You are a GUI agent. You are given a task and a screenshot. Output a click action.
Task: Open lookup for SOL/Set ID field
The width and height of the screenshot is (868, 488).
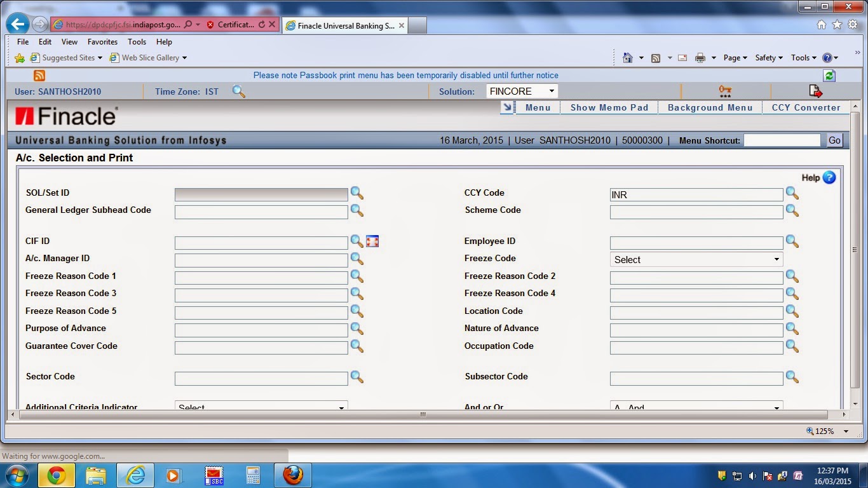click(357, 193)
